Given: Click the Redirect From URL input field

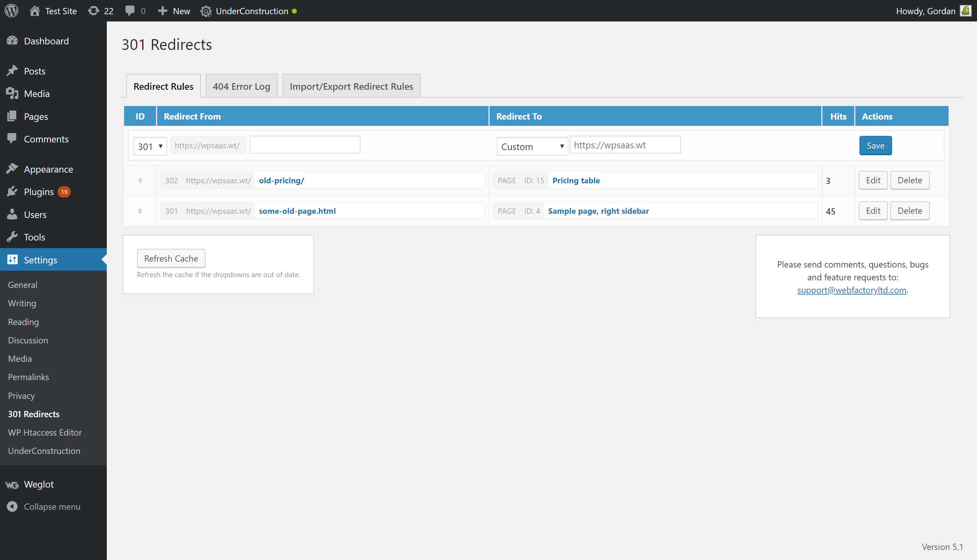Looking at the screenshot, I should [x=305, y=145].
